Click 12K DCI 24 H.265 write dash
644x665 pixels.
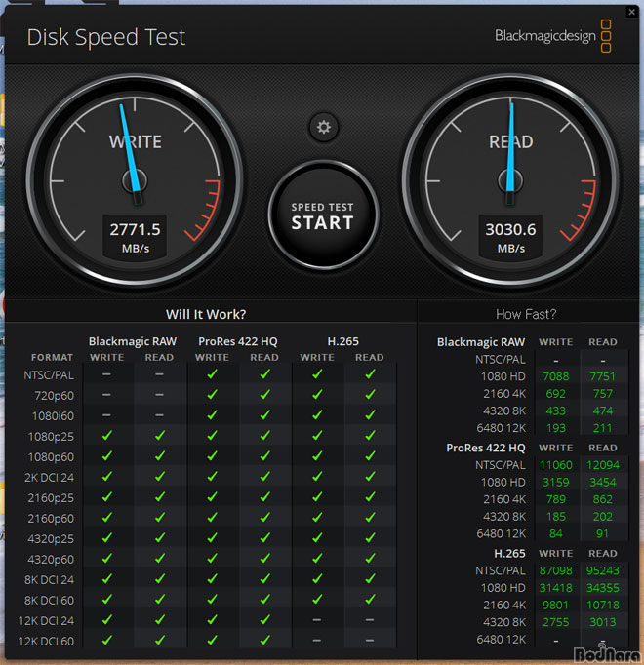pyautogui.click(x=317, y=619)
